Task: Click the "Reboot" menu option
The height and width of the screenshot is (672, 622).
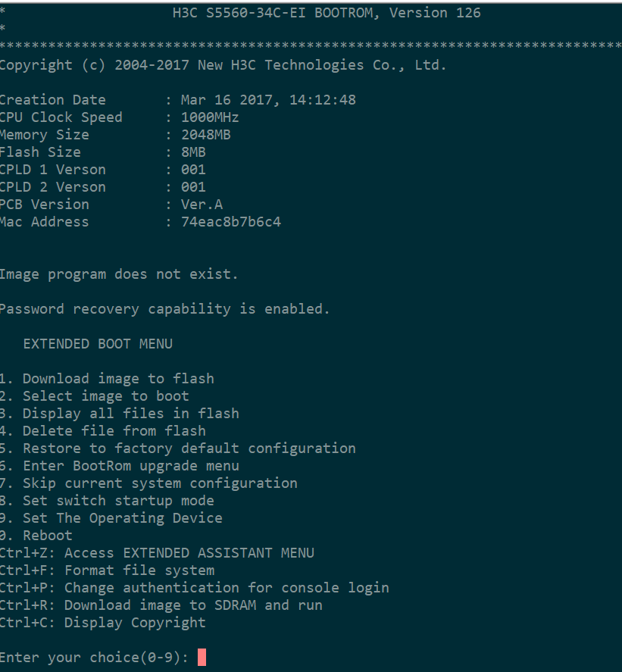Action: click(38, 536)
